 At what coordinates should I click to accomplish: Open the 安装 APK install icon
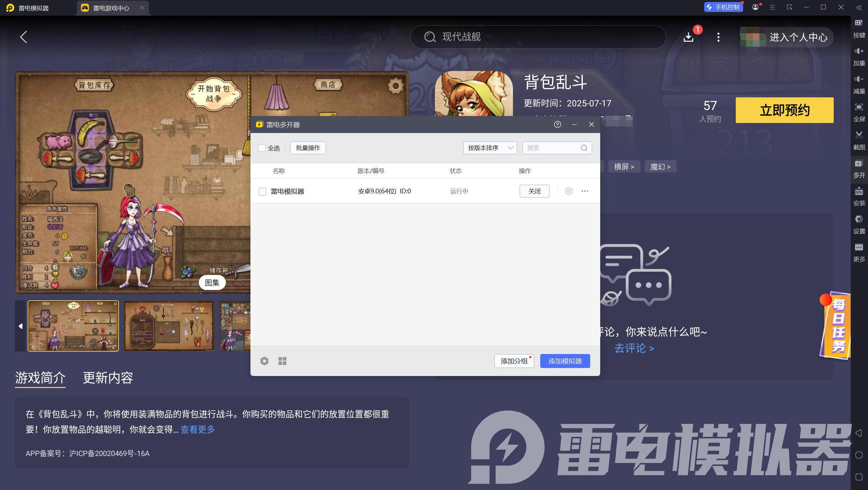(x=859, y=192)
